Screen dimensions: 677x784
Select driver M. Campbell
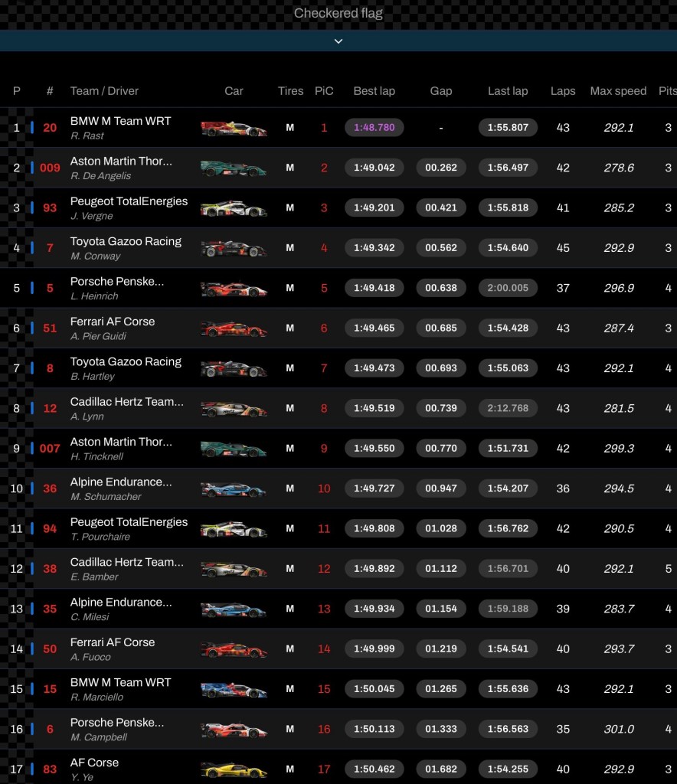click(99, 737)
